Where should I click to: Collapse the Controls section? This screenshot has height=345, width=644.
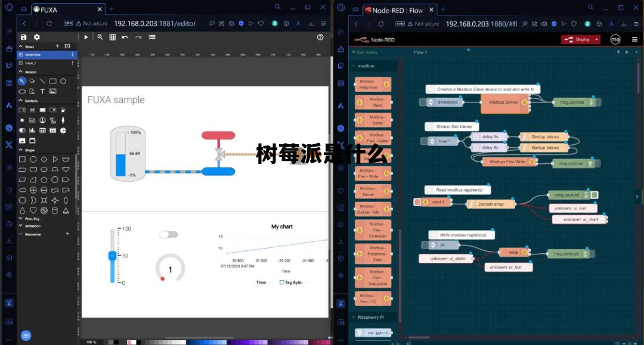coord(20,101)
